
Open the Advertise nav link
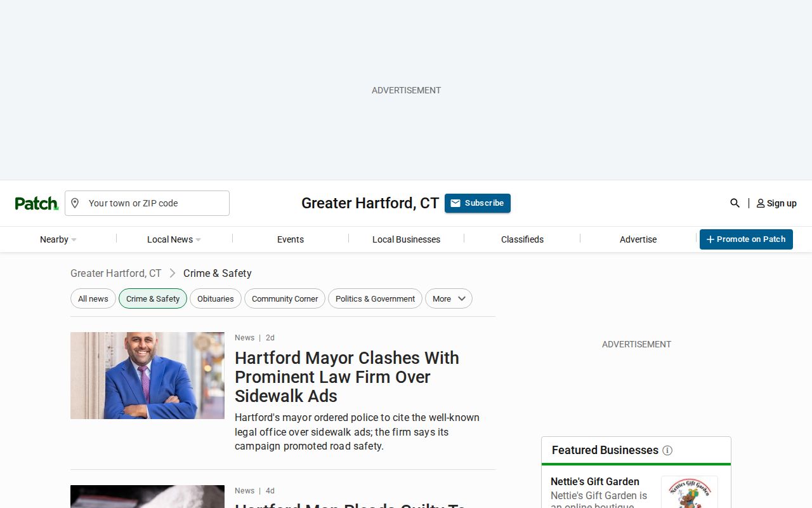pos(638,239)
